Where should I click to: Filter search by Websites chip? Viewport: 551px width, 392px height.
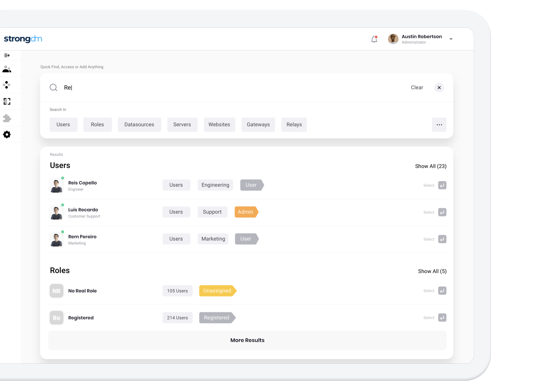[220, 125]
